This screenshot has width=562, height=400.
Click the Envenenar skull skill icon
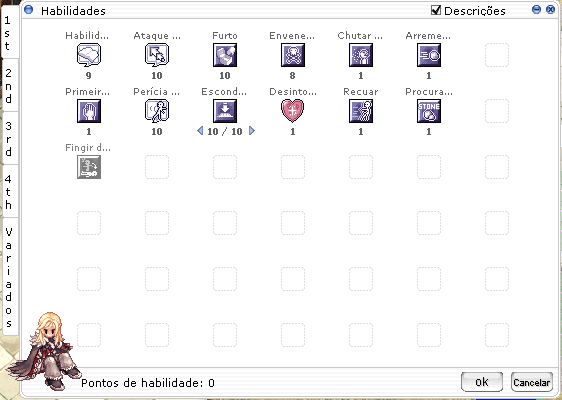tap(293, 55)
